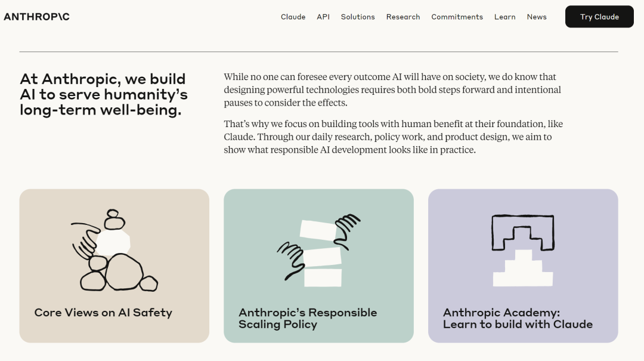Click the Try Claude button
The height and width of the screenshot is (361, 644).
[x=599, y=17]
